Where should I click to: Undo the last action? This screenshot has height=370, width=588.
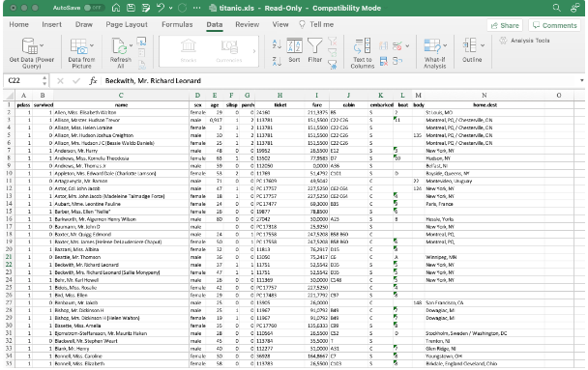(x=161, y=8)
